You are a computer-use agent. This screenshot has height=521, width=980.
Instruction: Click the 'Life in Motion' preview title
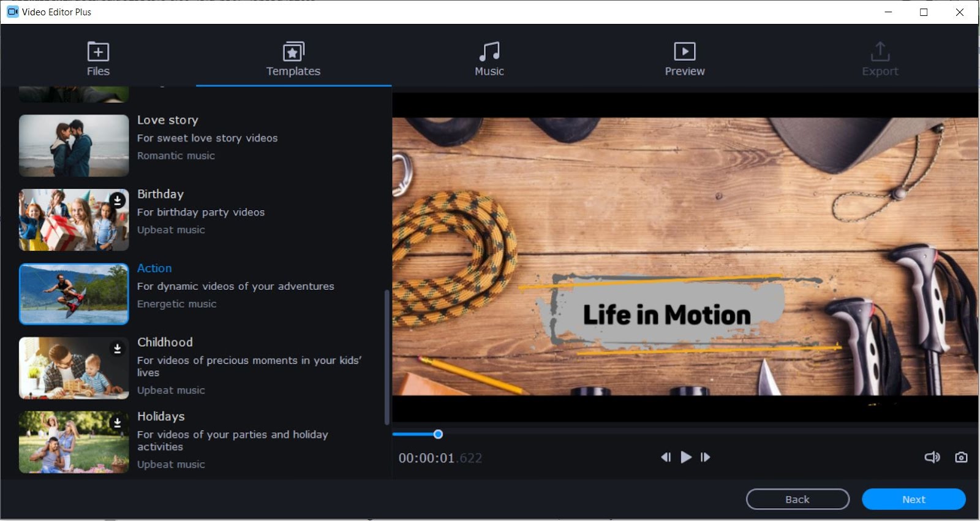[x=666, y=315]
